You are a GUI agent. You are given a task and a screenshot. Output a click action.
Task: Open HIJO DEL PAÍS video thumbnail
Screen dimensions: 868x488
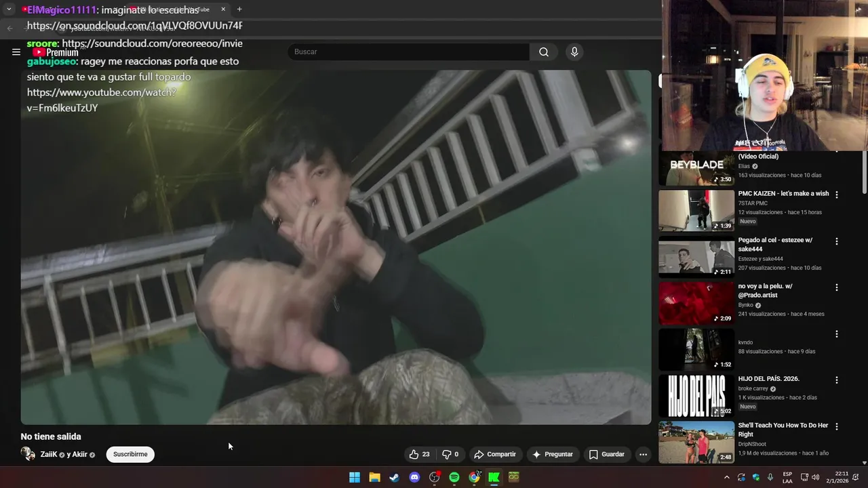(x=696, y=395)
